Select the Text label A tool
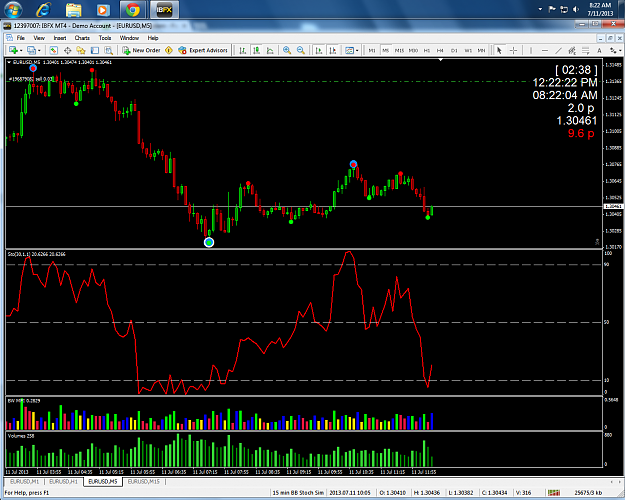 tap(599, 50)
